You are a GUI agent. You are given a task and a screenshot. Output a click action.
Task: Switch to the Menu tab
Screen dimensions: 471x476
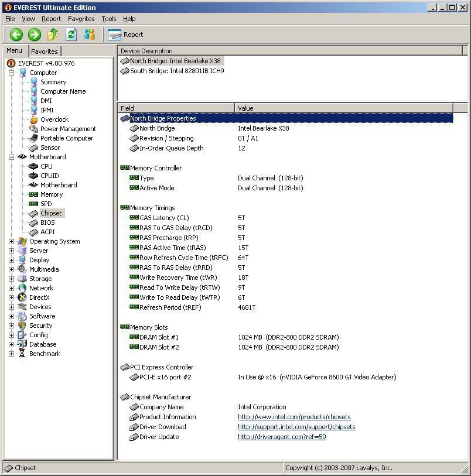coord(14,50)
